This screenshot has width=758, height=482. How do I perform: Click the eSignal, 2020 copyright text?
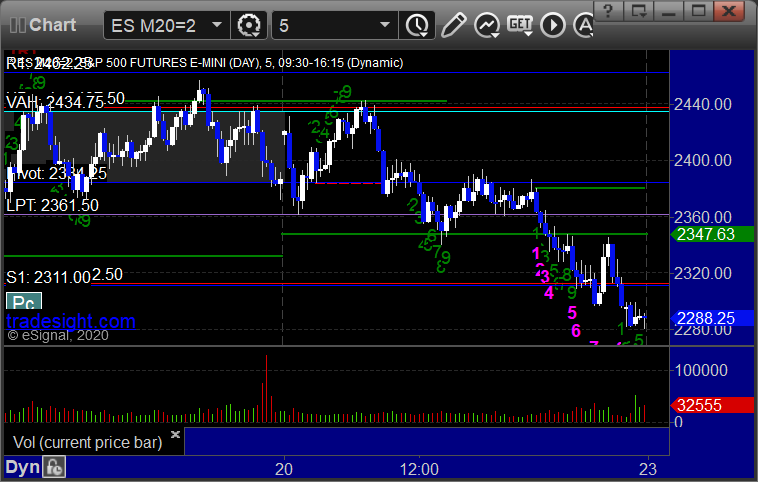click(x=58, y=335)
